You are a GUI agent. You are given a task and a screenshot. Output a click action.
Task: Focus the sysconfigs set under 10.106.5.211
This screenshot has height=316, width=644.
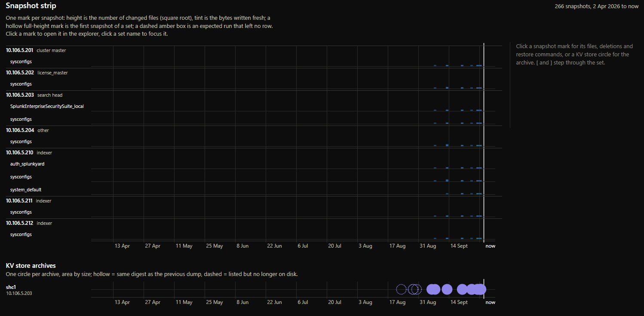(21, 212)
